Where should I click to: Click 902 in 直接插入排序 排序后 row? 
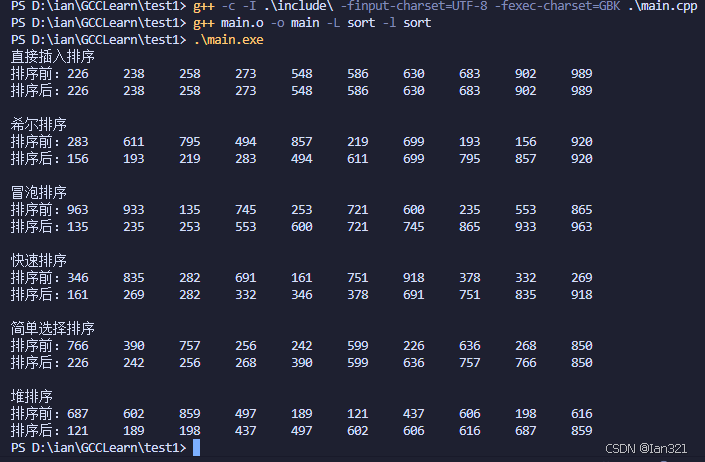point(526,91)
